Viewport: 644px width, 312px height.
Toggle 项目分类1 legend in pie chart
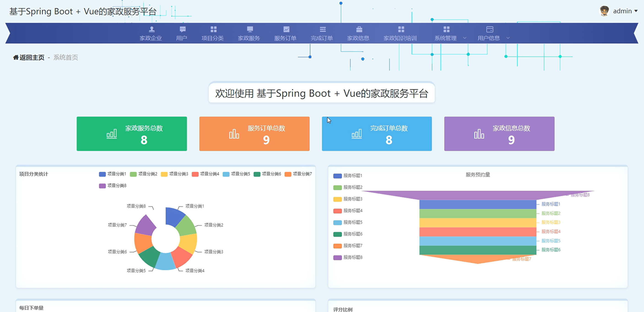tap(113, 174)
